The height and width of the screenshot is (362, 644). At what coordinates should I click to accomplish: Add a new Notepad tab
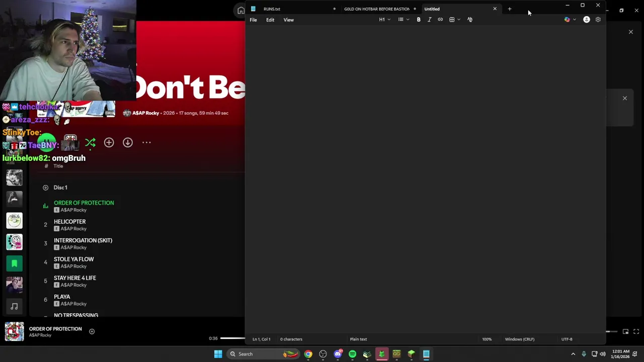pos(510,9)
